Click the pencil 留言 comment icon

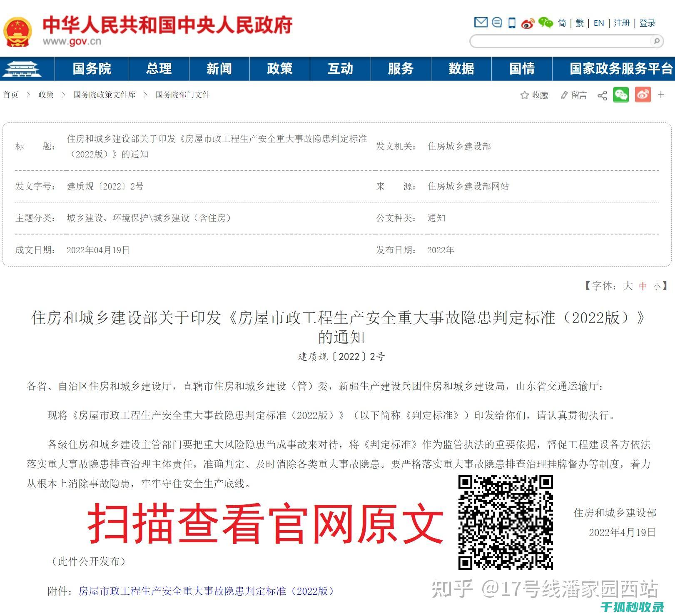[x=564, y=95]
